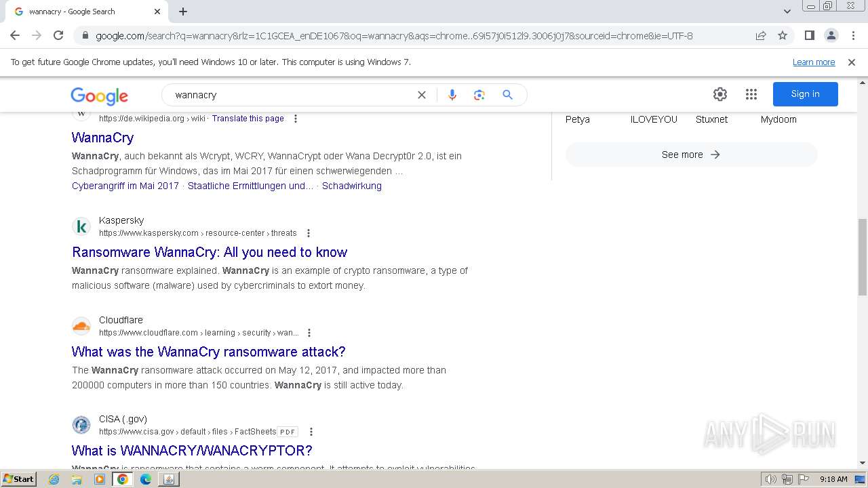Sign in to Google account
The width and height of the screenshot is (868, 488).
click(806, 94)
